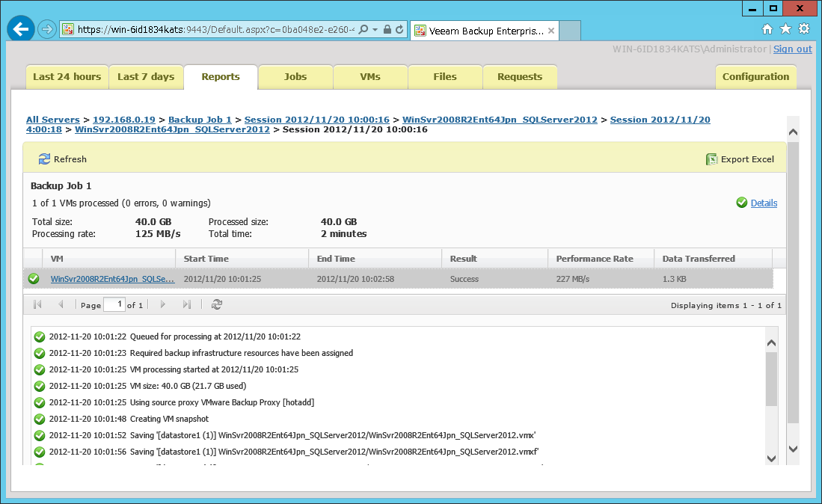Open the VMs tab
Viewport: 822px width, 504px height.
tap(370, 77)
